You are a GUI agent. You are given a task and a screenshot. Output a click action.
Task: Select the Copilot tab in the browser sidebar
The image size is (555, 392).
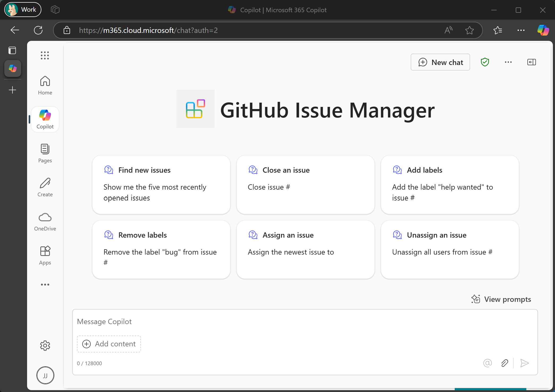pyautogui.click(x=13, y=68)
